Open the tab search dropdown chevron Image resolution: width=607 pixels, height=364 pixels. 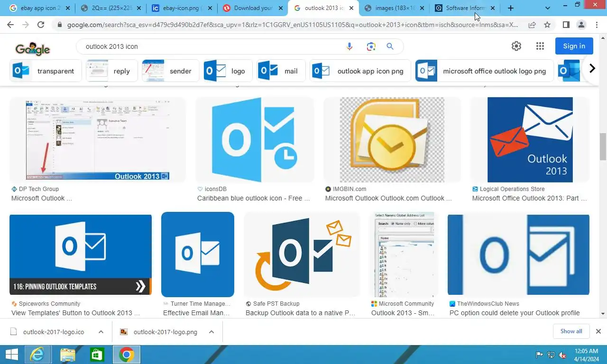tap(548, 8)
